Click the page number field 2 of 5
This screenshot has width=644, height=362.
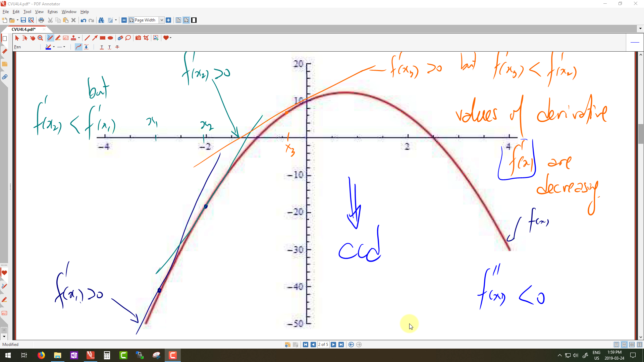click(323, 345)
